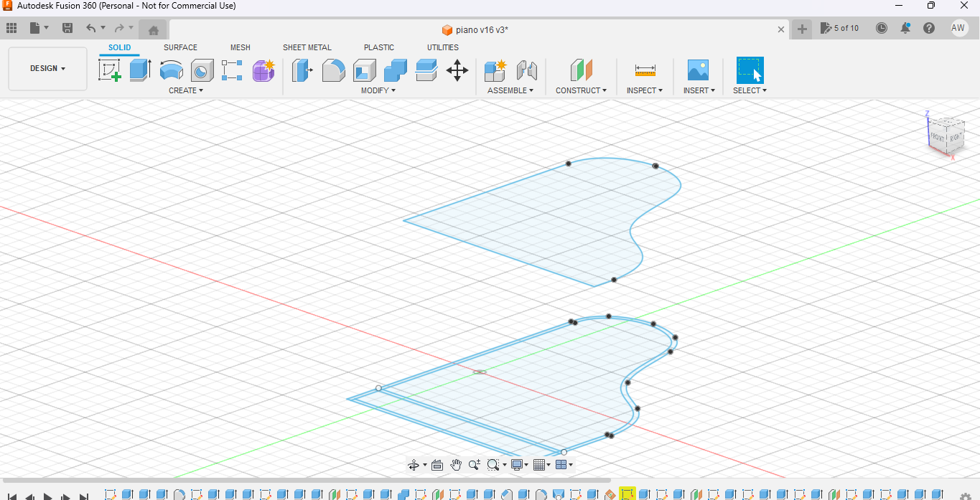This screenshot has height=500, width=980.
Task: Open Grid and Snaps dropdown
Action: point(542,465)
